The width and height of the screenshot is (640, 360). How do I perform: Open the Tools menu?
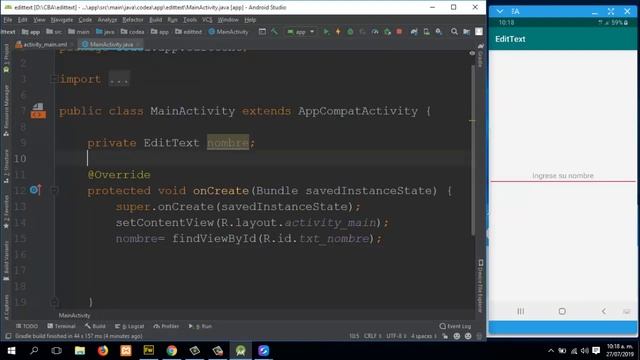190,20
